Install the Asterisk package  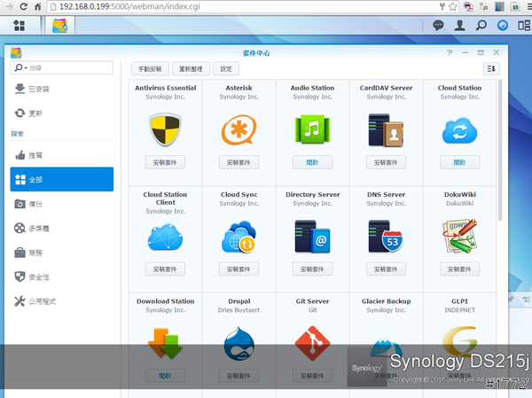[239, 162]
